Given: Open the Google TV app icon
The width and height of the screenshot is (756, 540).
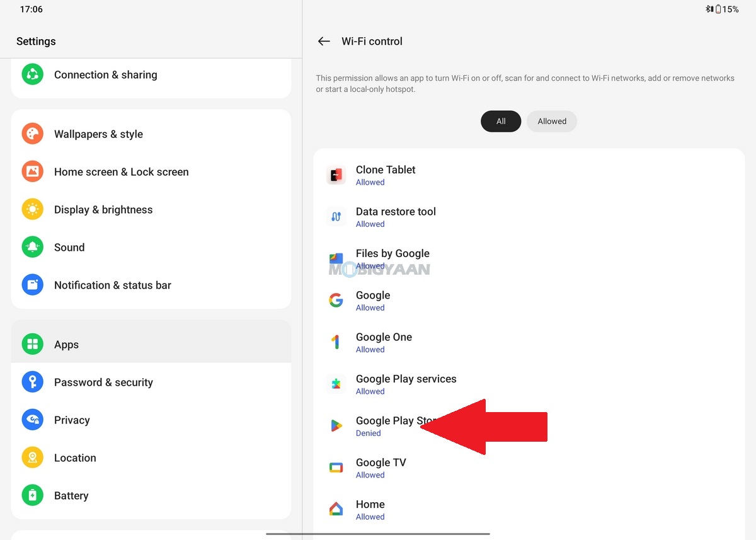Looking at the screenshot, I should (336, 468).
